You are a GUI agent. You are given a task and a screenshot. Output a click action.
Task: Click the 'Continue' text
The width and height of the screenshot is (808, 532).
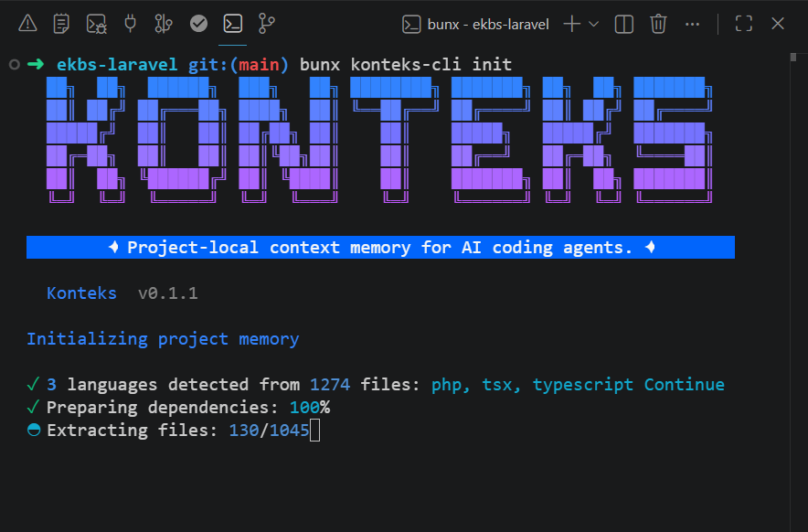pyautogui.click(x=685, y=385)
